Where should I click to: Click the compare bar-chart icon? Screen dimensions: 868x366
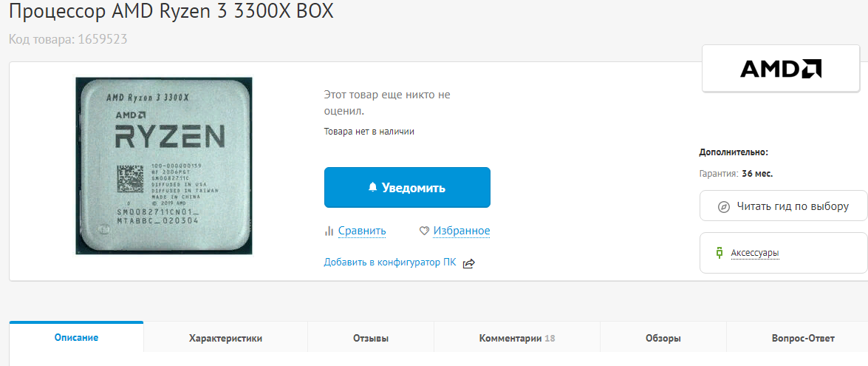(329, 231)
